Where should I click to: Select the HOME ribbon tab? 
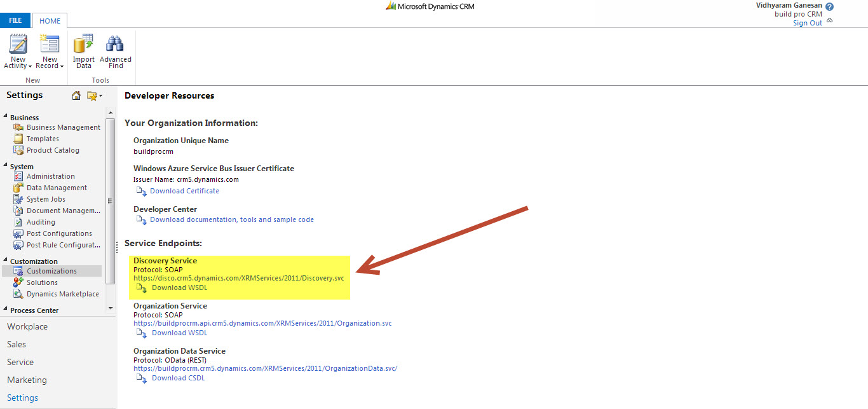coord(50,20)
